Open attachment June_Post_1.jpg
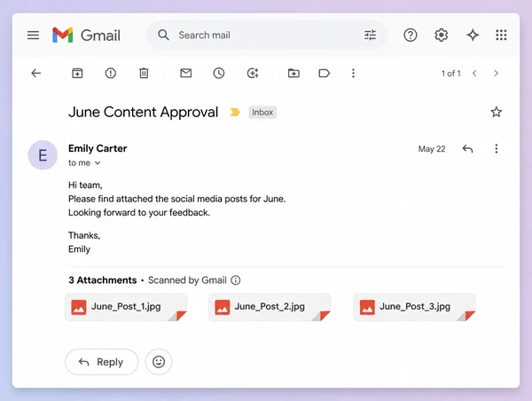 tap(126, 307)
